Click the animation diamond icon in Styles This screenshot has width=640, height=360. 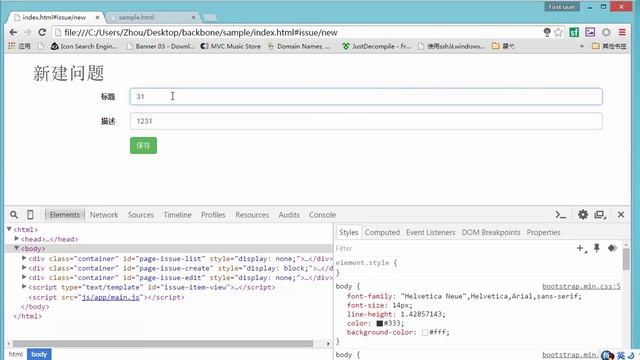pyautogui.click(x=612, y=248)
